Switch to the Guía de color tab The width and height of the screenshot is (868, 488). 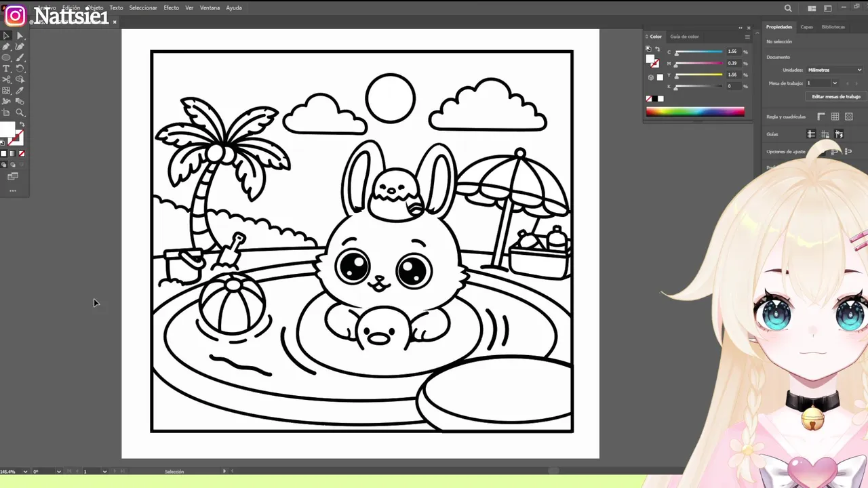coord(684,37)
